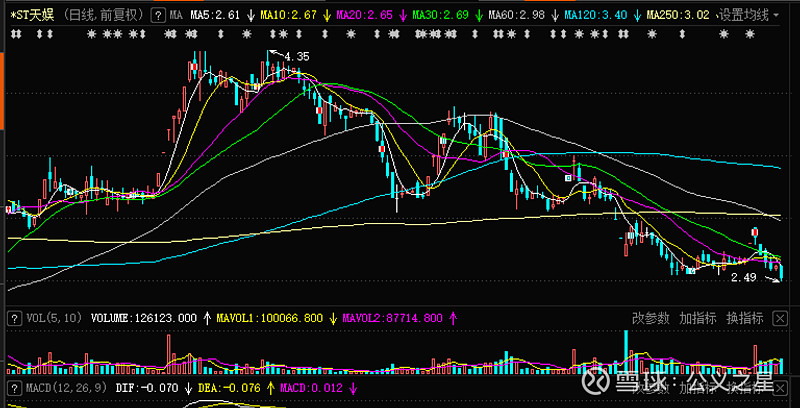Screen dimensions: 800x408
Task: Select the MA5:2.61 value
Action: point(215,16)
